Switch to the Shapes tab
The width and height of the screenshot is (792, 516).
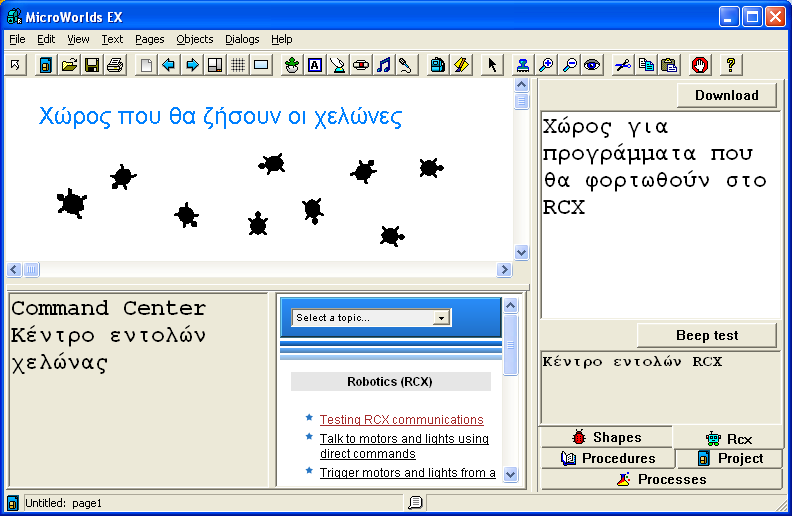(607, 437)
